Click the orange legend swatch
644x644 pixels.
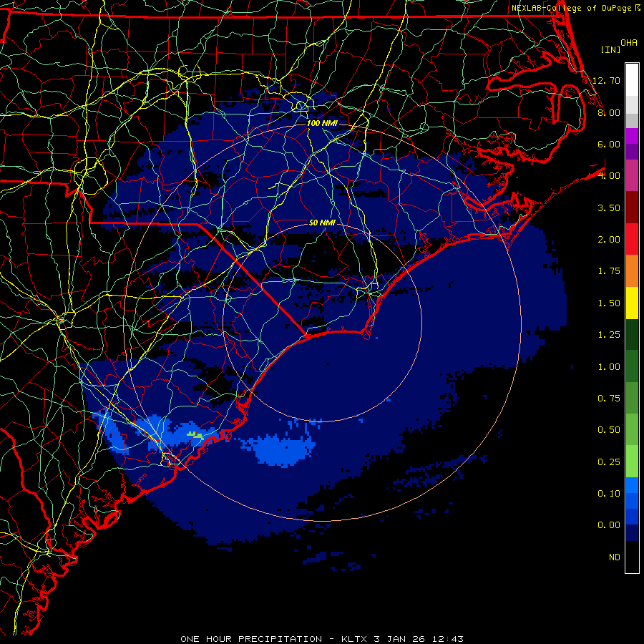632,271
